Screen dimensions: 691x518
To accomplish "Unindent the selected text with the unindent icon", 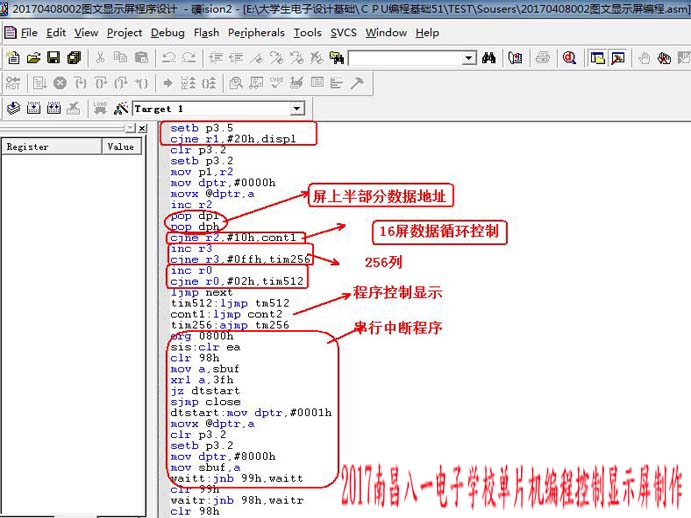I will point(236,58).
